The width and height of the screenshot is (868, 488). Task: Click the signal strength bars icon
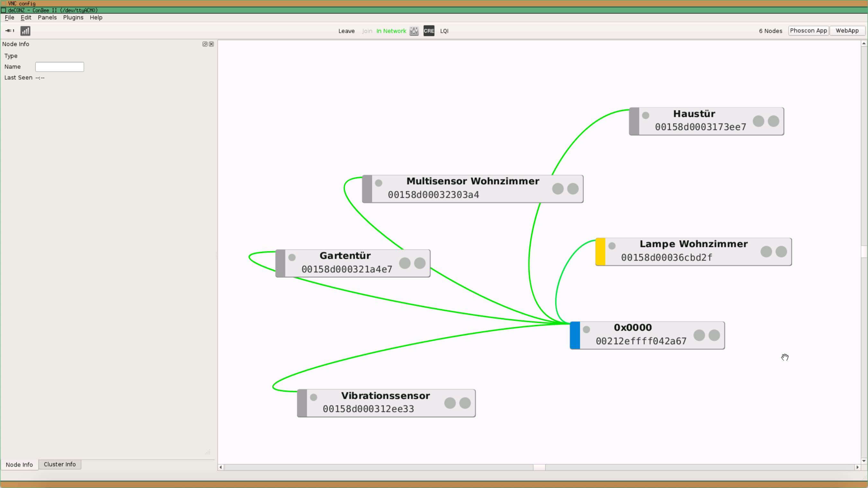(x=25, y=30)
